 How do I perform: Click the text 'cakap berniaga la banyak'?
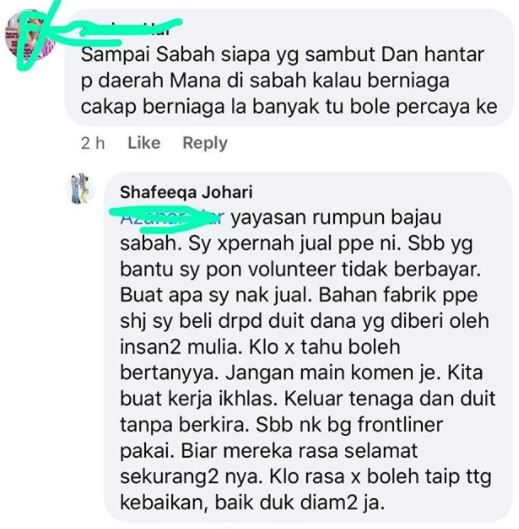(201, 107)
